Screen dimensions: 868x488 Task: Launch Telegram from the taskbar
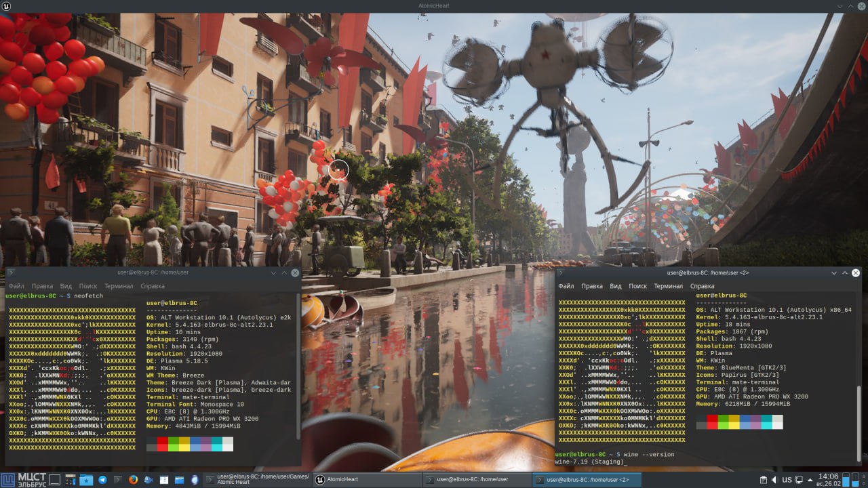click(102, 480)
